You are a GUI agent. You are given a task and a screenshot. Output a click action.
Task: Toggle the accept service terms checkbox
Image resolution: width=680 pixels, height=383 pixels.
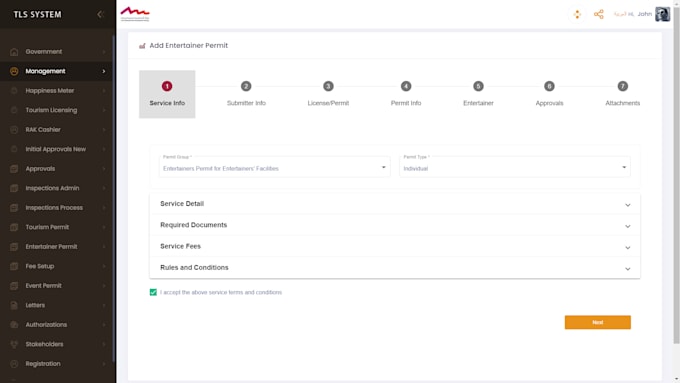click(x=153, y=292)
